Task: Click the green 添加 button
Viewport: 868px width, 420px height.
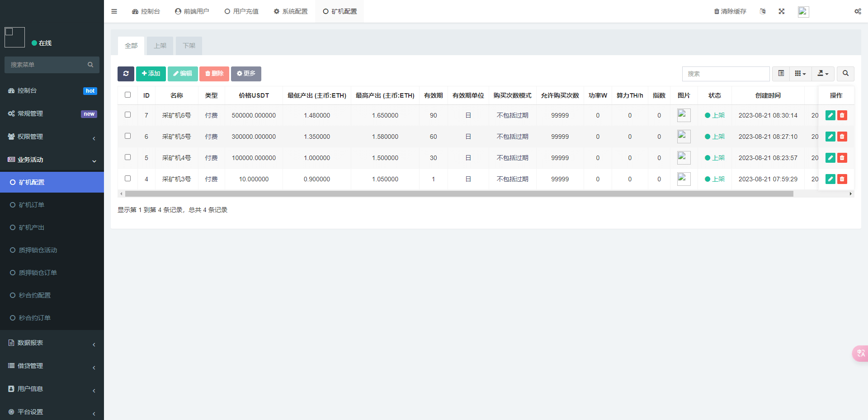Action: click(151, 74)
